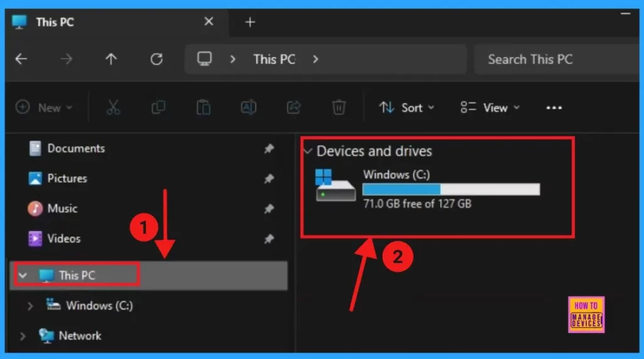Go up one folder level
Viewport: 644px width, 359px height.
(111, 59)
